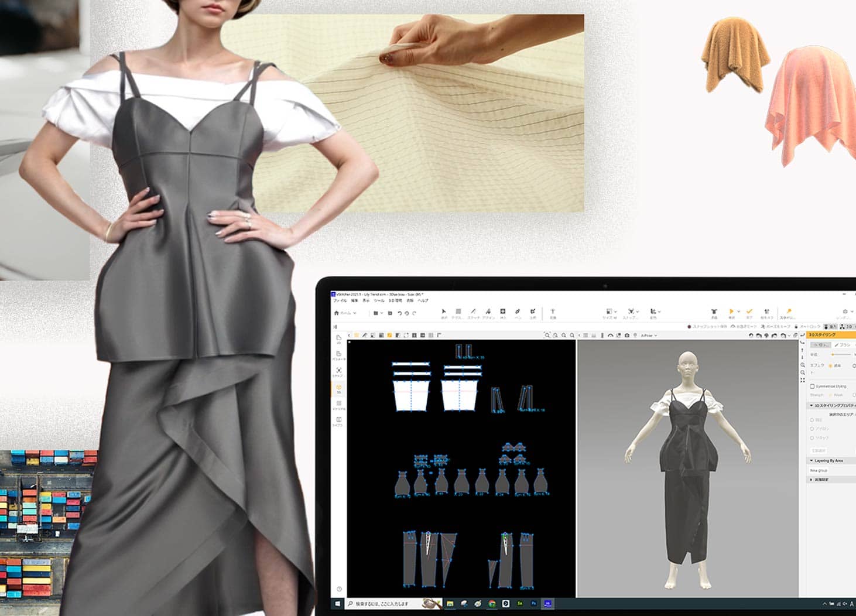
Task: Click the zoom-to-fit magnifier in 2D window
Action: [547, 336]
